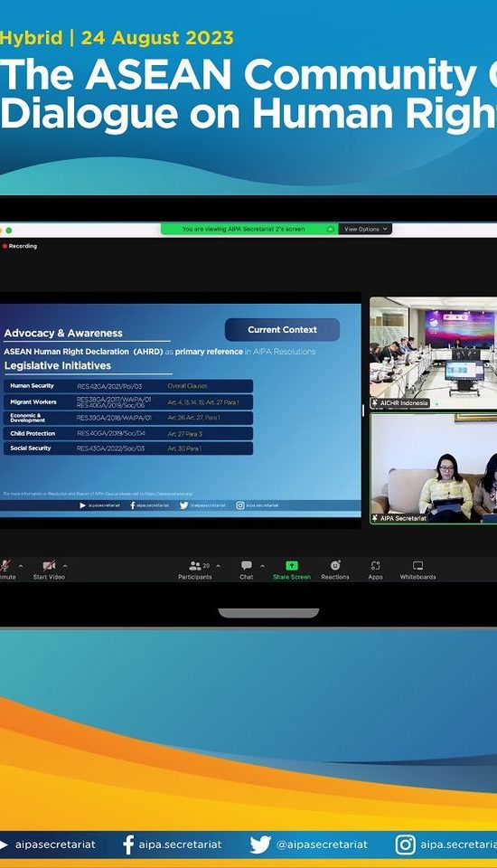Open Zoom Apps
The width and height of the screenshot is (497, 868).
click(375, 570)
